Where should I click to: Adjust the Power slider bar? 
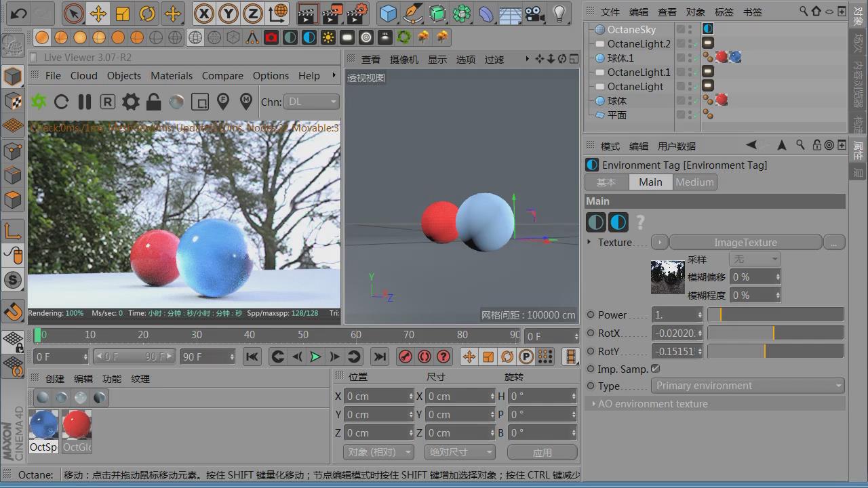[776, 314]
